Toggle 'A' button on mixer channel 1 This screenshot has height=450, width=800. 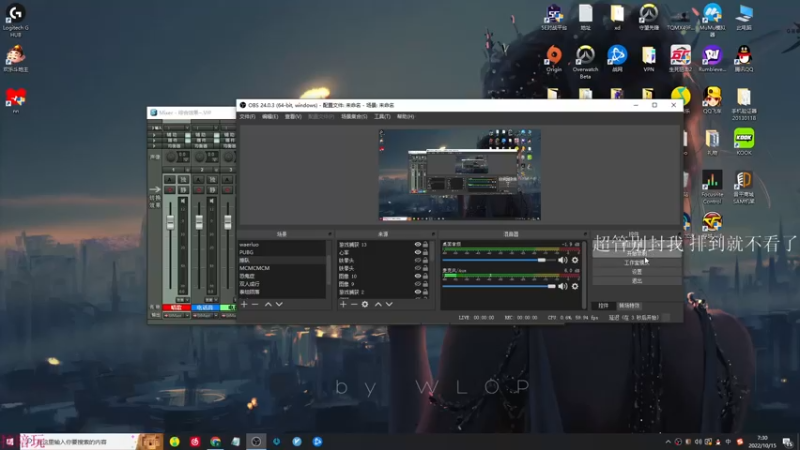tap(170, 180)
